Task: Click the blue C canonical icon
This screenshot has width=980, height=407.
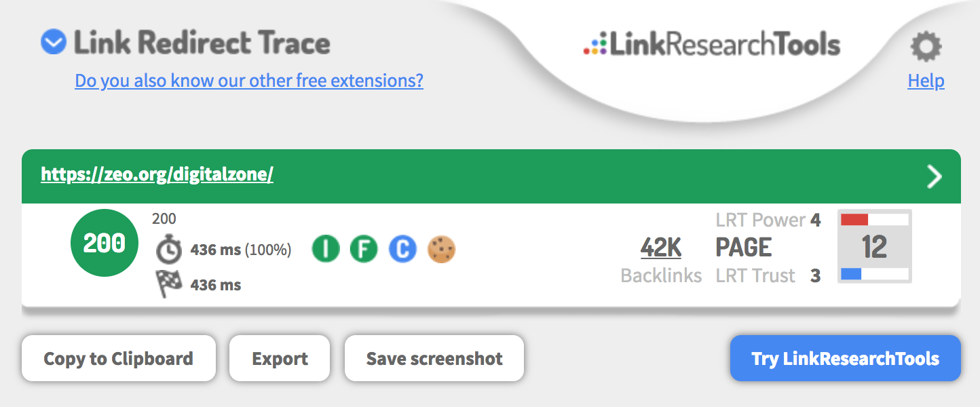Action: (402, 250)
